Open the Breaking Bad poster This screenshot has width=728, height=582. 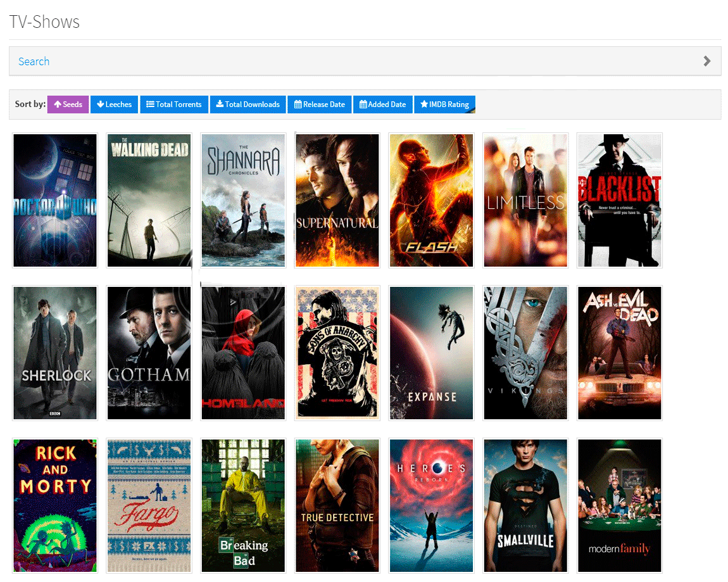pos(243,506)
